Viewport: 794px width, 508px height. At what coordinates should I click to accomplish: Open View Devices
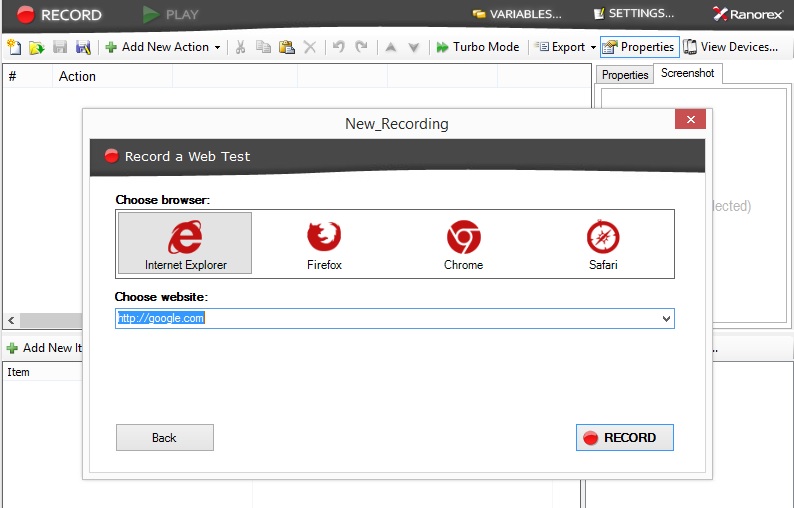pos(730,47)
